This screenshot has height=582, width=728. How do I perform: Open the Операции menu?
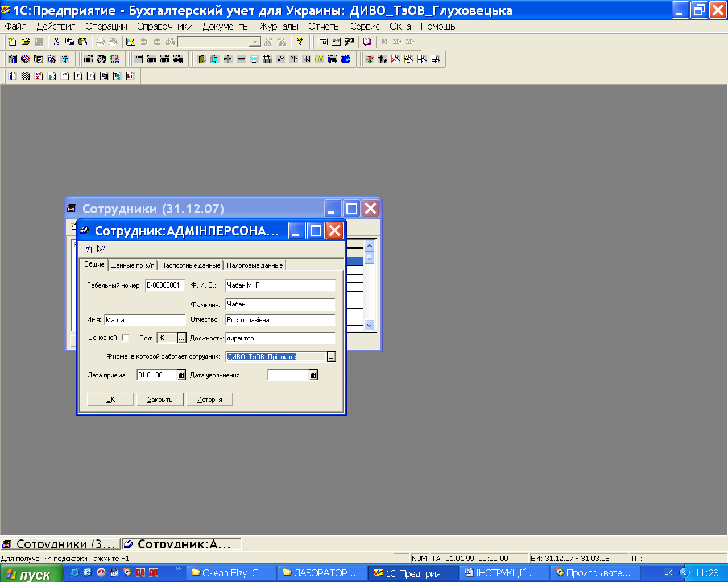coord(106,26)
